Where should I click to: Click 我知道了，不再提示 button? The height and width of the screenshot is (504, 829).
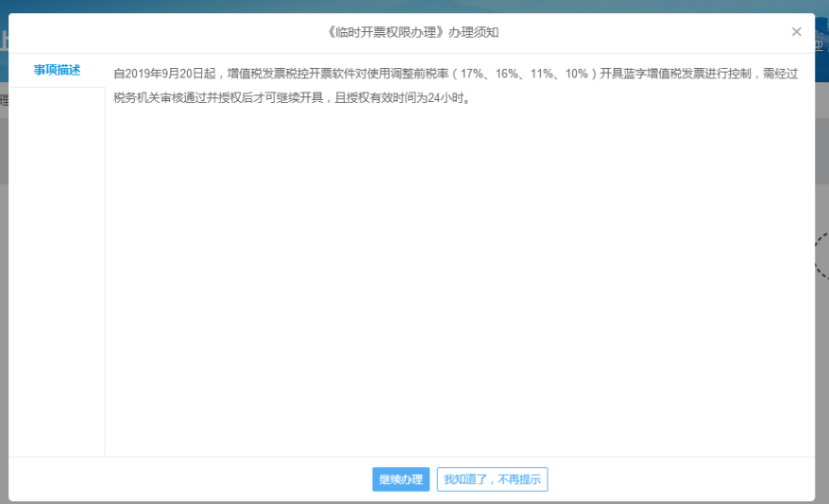pos(492,479)
